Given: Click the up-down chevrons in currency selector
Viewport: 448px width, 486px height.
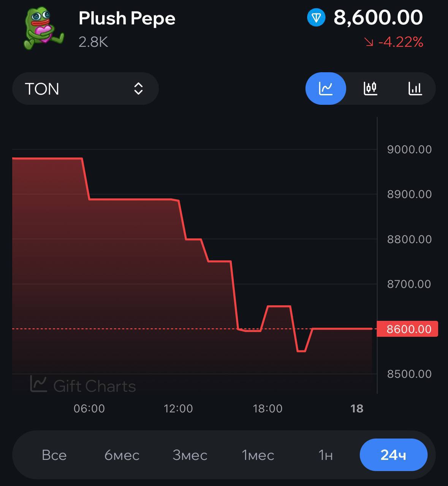Looking at the screenshot, I should (138, 88).
